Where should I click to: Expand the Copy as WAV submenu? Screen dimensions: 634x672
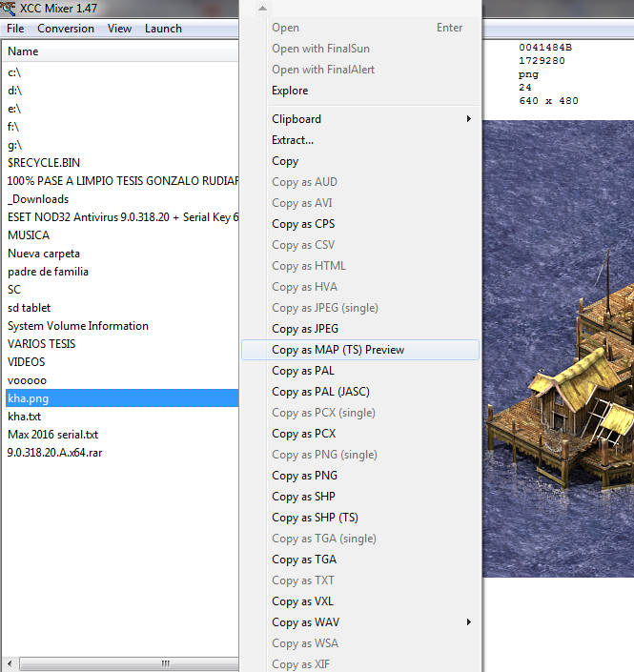pyautogui.click(x=360, y=622)
